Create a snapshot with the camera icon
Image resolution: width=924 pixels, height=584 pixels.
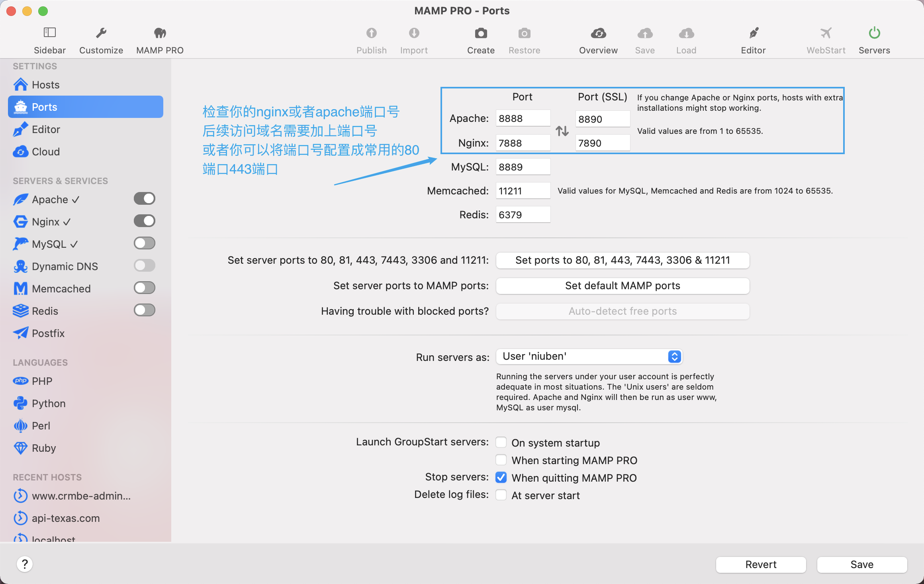481,33
